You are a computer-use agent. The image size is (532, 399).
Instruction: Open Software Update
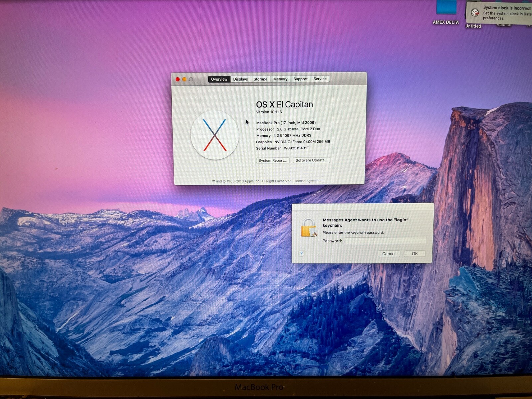[x=311, y=160]
